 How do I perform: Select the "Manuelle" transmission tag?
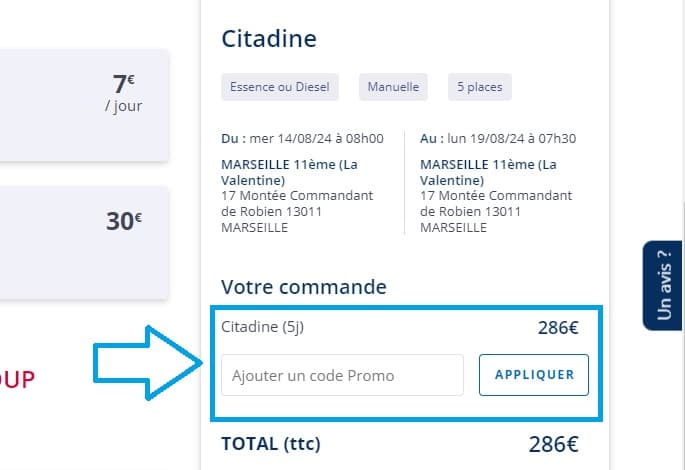point(394,87)
